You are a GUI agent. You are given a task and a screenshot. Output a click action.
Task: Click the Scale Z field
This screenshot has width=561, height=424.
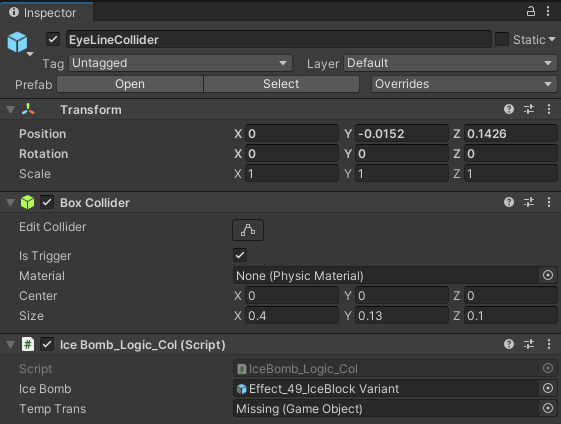pyautogui.click(x=511, y=174)
